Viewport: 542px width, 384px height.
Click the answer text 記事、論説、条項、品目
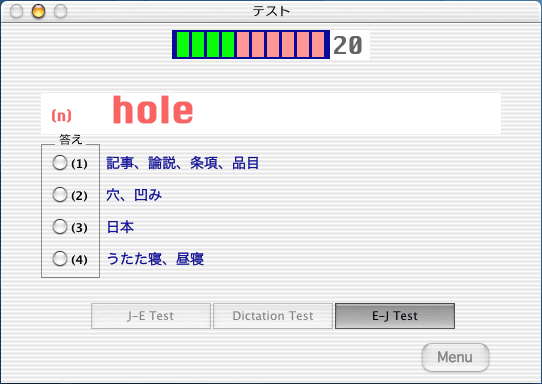(183, 163)
